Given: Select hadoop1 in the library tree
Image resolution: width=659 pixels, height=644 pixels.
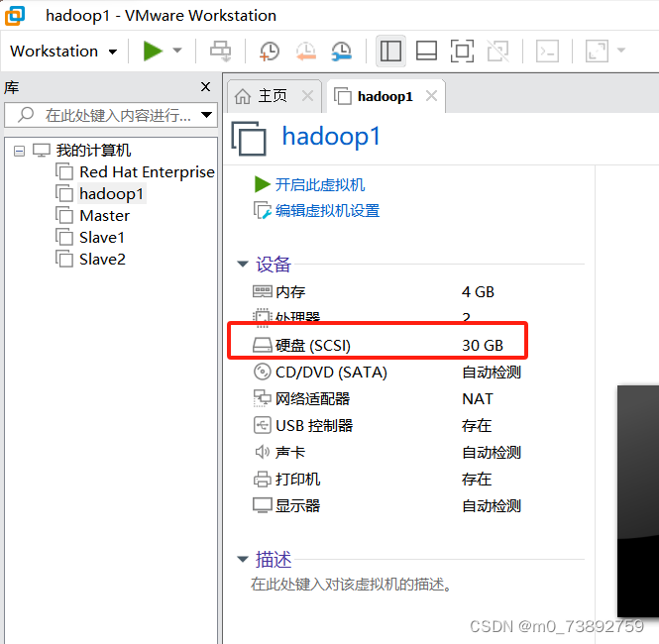Looking at the screenshot, I should [x=111, y=194].
